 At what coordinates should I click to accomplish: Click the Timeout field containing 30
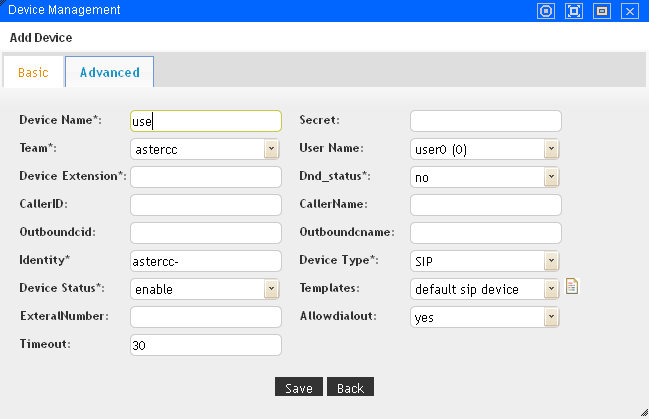click(206, 345)
